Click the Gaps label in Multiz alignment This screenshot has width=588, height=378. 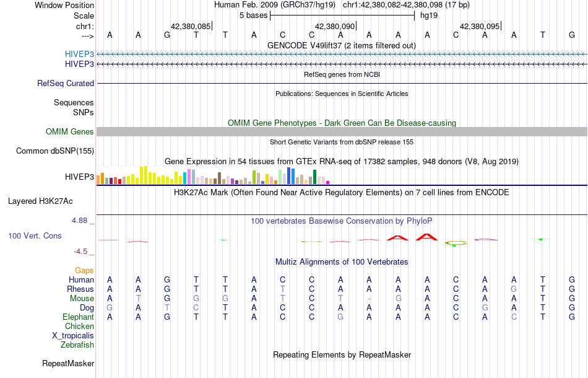tap(84, 270)
